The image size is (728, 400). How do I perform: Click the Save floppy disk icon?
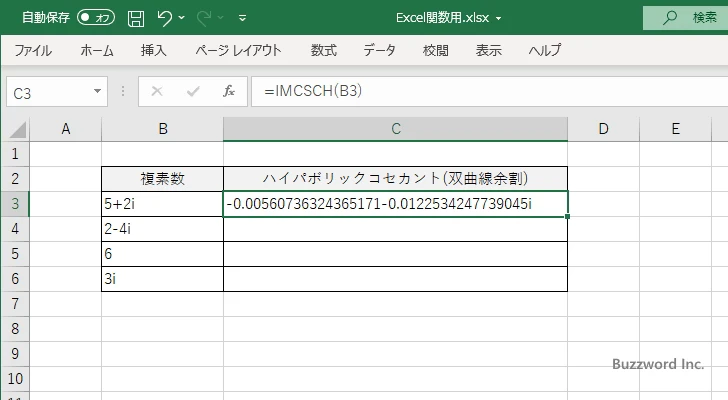(136, 18)
